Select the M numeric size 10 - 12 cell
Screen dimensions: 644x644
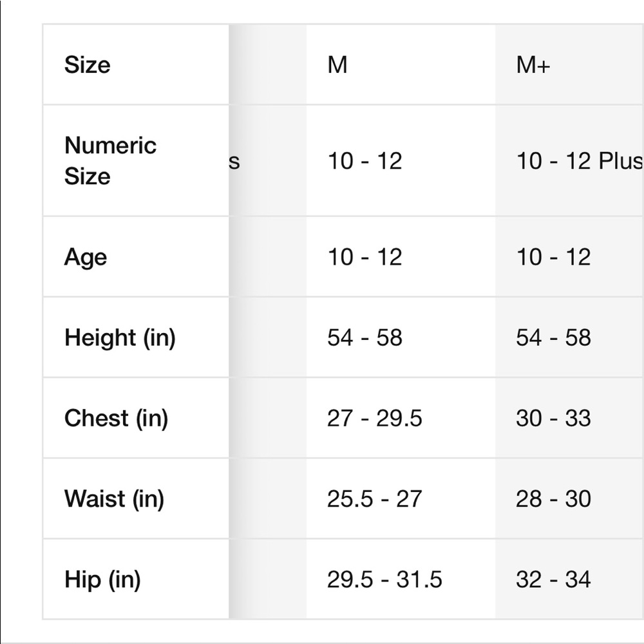pos(401,160)
